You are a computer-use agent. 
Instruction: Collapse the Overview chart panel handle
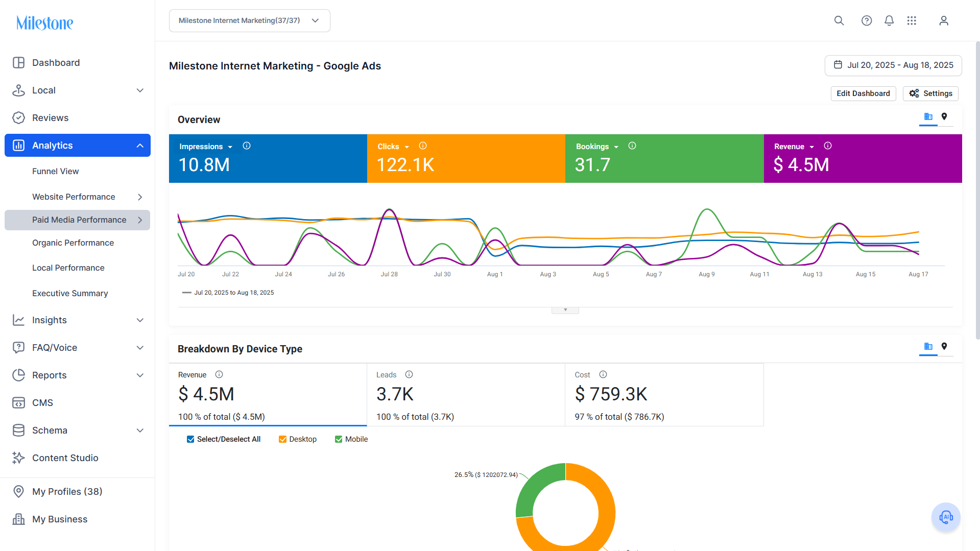pyautogui.click(x=565, y=310)
